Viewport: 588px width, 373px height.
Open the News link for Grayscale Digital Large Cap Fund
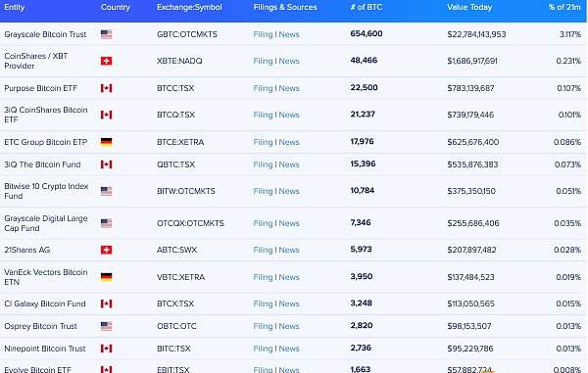pyautogui.click(x=289, y=223)
